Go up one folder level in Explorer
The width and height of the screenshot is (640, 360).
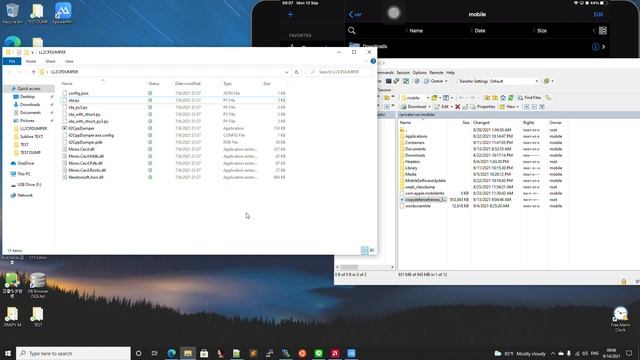(x=33, y=72)
